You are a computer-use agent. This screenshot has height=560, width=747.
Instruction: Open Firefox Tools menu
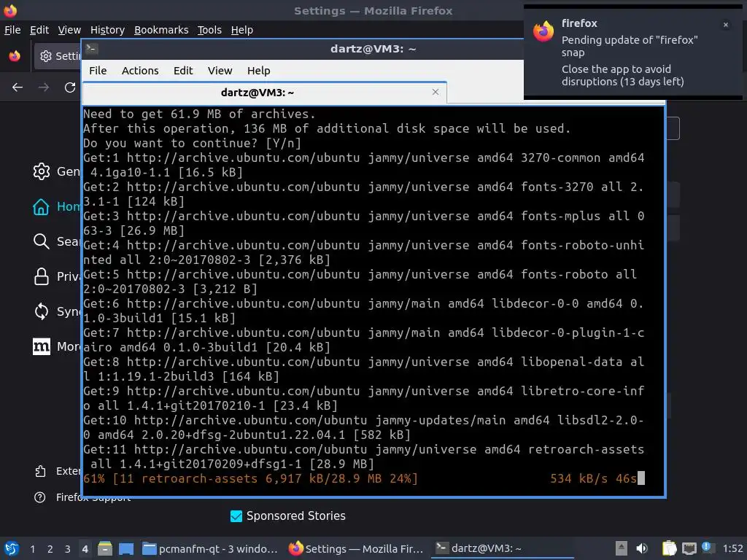[x=209, y=30]
